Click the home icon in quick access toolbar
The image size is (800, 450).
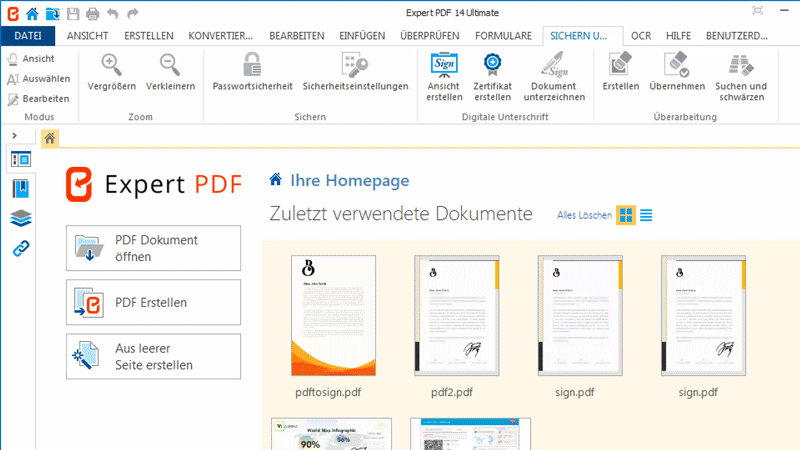(32, 14)
